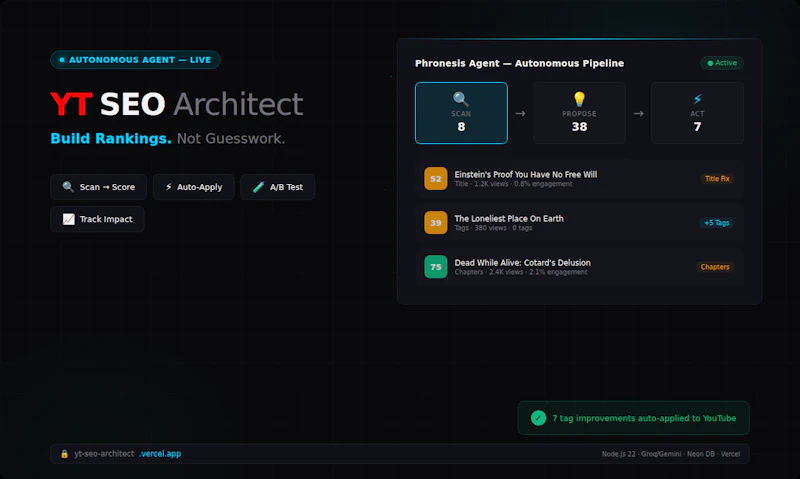Click the 7 tag improvements auto-applied notification text
This screenshot has height=479, width=800.
click(x=644, y=418)
